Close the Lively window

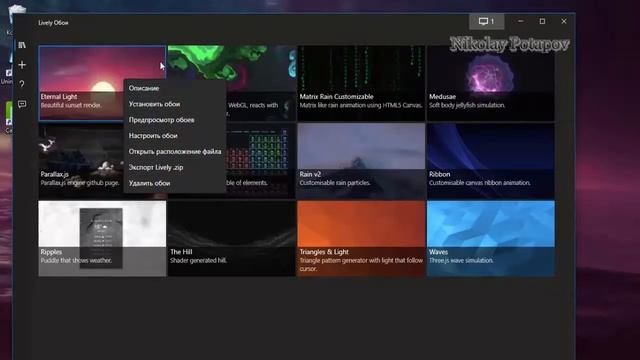tap(564, 21)
